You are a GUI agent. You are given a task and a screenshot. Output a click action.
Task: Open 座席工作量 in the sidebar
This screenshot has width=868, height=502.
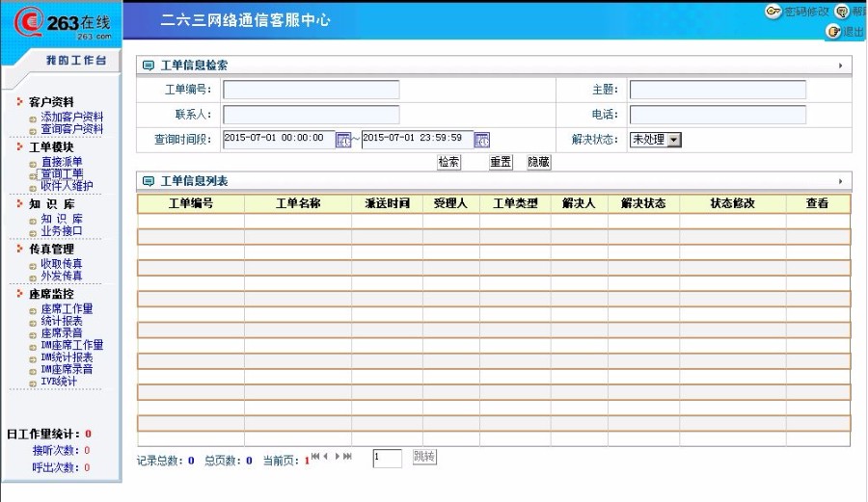[67, 308]
